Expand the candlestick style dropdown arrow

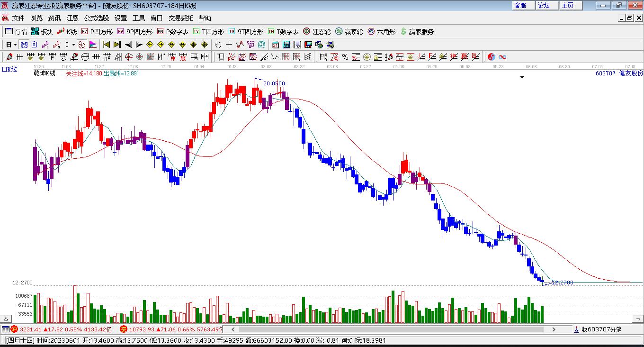73,45
